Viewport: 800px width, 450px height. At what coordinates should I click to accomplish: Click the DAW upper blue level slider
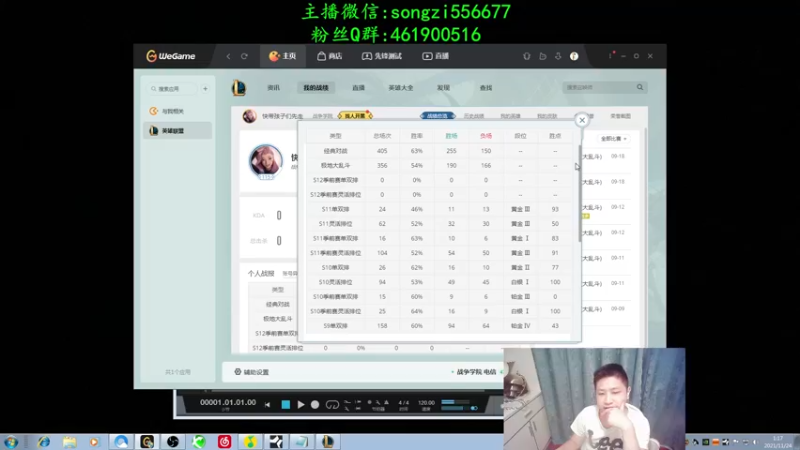(x=454, y=402)
